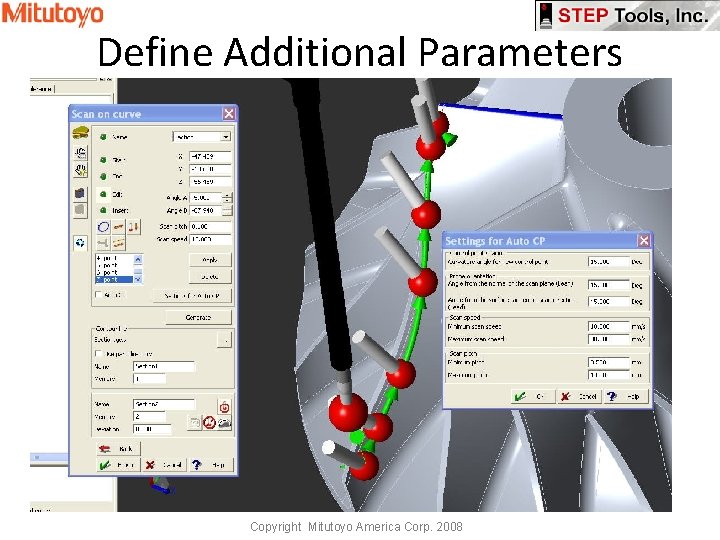Toggle the Auto CP checkbox under the point list
The width and height of the screenshot is (720, 540).
tap(98, 295)
